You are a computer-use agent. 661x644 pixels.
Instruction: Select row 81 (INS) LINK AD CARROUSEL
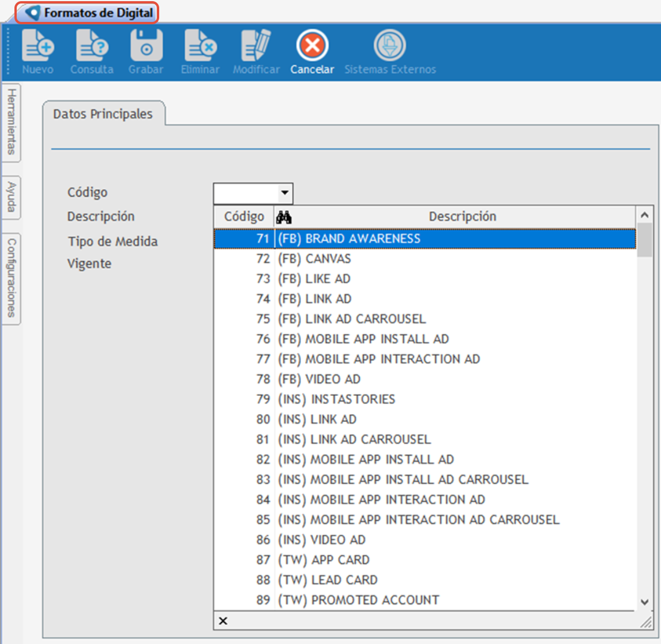pyautogui.click(x=425, y=440)
